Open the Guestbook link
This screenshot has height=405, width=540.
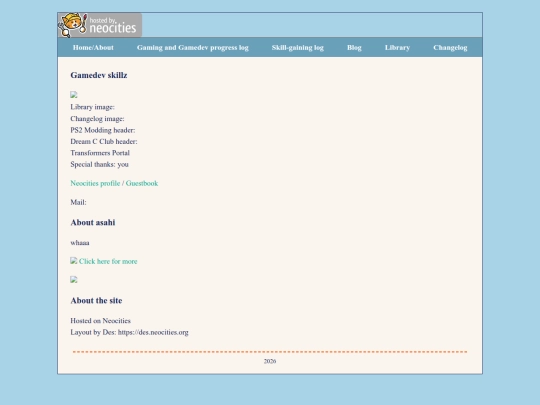[142, 183]
